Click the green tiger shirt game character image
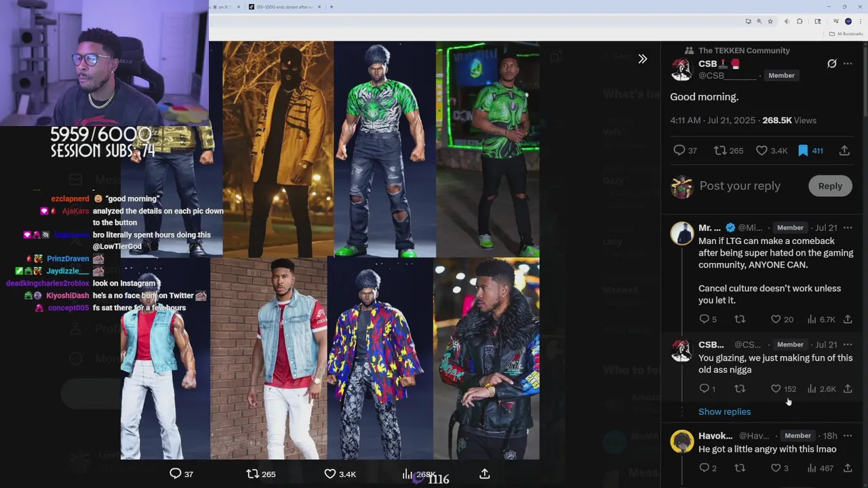The height and width of the screenshot is (488, 868). coord(384,149)
